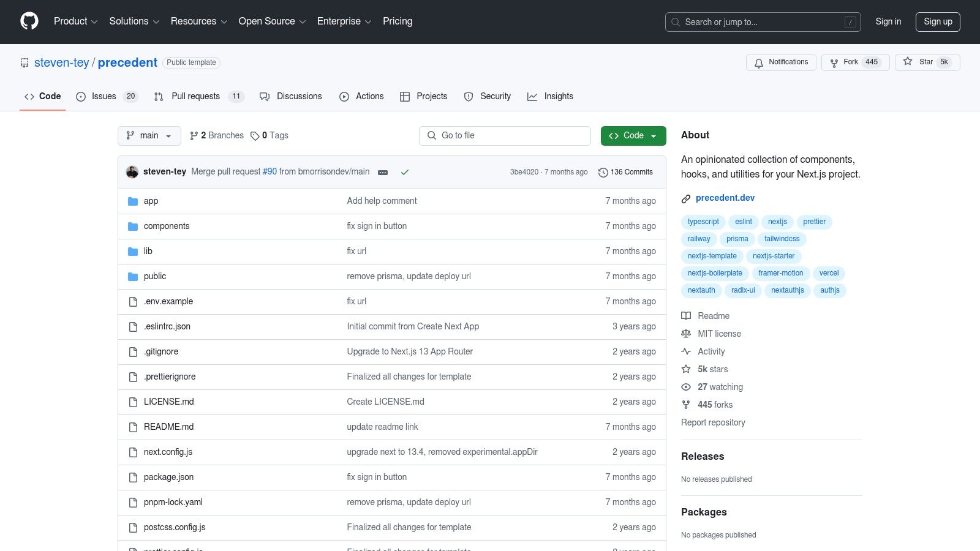Viewport: 980px width, 551px height.
Task: Switch to the Security tab
Action: [x=488, y=97]
